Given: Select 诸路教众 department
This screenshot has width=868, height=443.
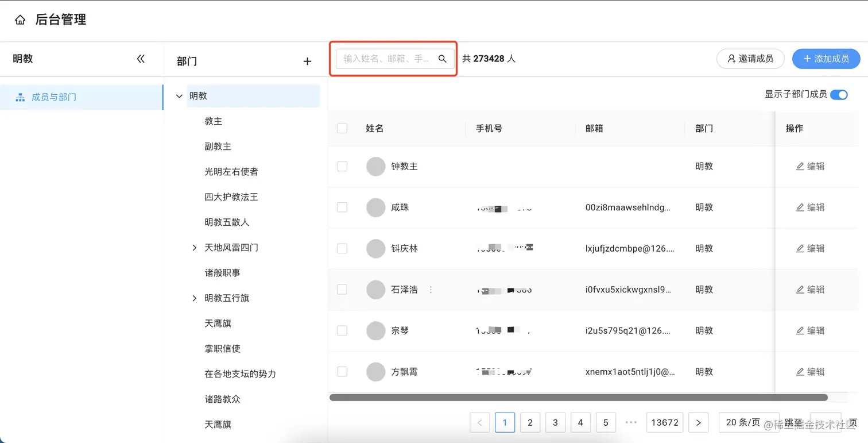Looking at the screenshot, I should tap(222, 399).
